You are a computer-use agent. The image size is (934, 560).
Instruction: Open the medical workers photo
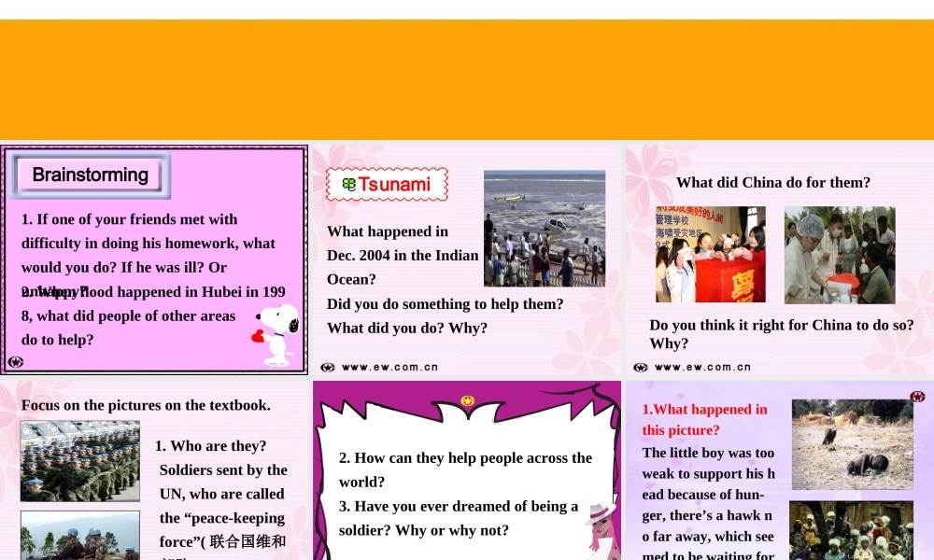coord(840,256)
